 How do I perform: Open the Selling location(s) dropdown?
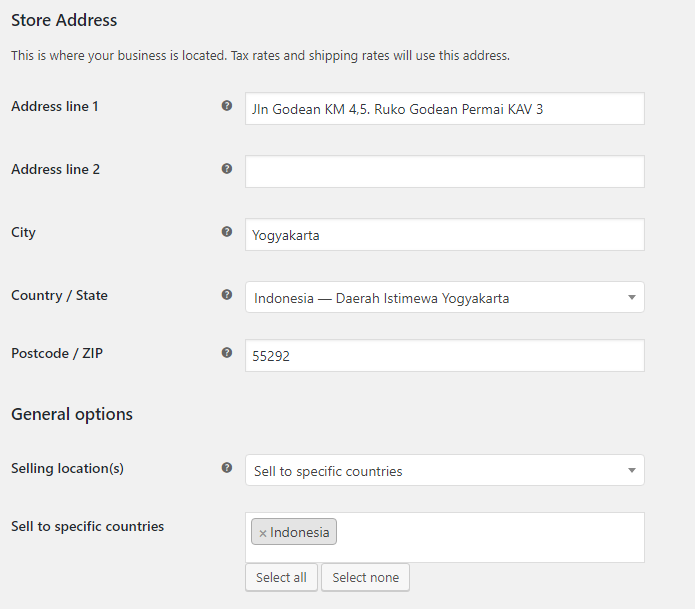coord(445,470)
